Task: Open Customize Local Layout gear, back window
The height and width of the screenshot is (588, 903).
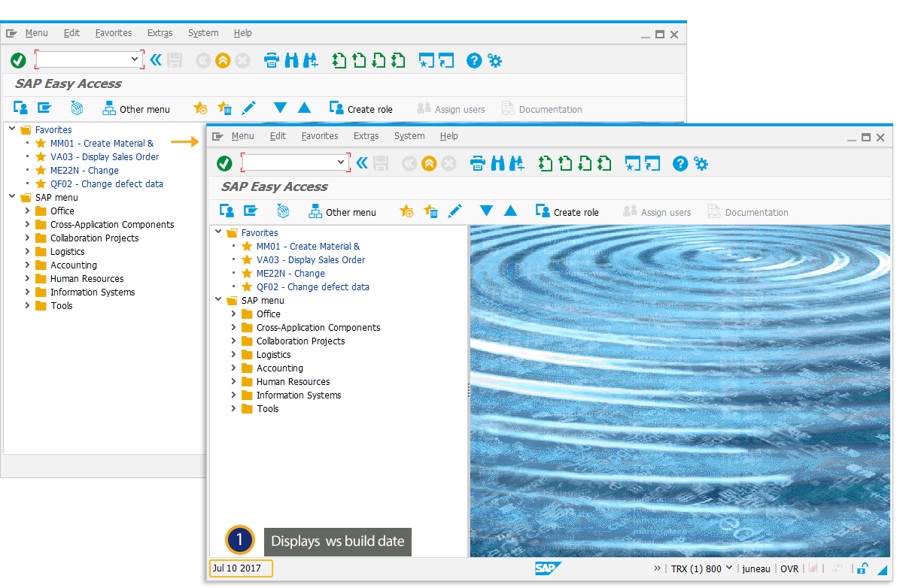Action: tap(495, 60)
